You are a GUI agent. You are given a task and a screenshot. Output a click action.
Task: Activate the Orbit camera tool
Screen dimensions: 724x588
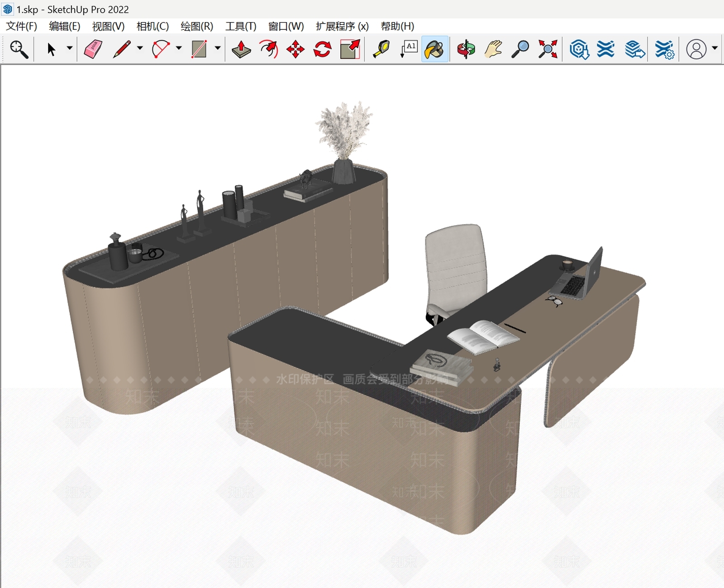[x=466, y=49]
